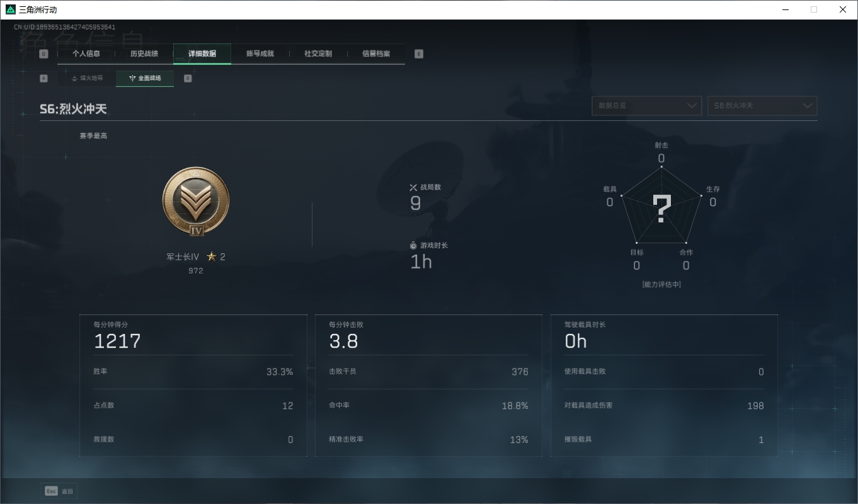The image size is (858, 504).
Task: Click the 对载具造成伤害 value 198
Action: click(755, 406)
